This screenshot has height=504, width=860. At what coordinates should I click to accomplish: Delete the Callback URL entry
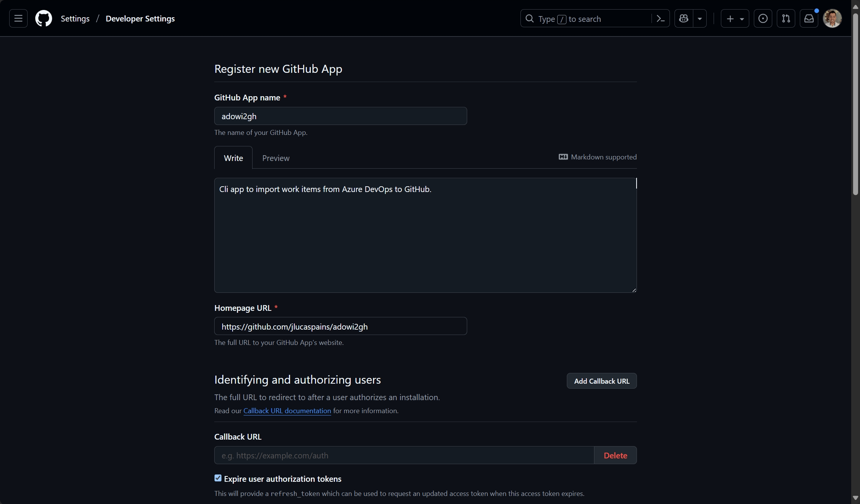tap(615, 455)
